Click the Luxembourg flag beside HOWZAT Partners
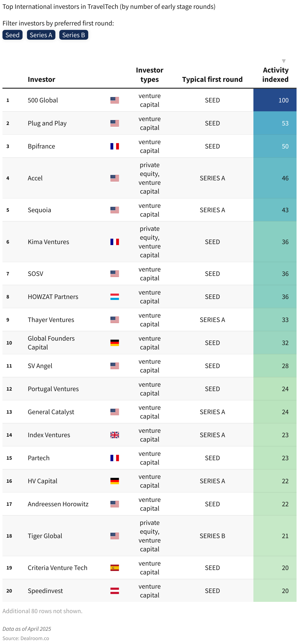The height and width of the screenshot is (644, 299). (x=114, y=297)
